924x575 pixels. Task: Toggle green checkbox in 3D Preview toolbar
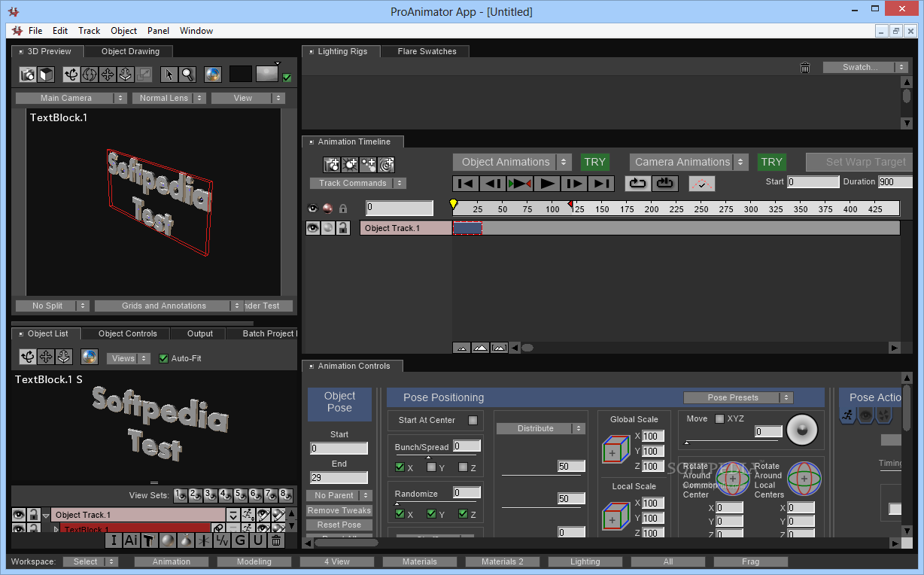coord(287,78)
